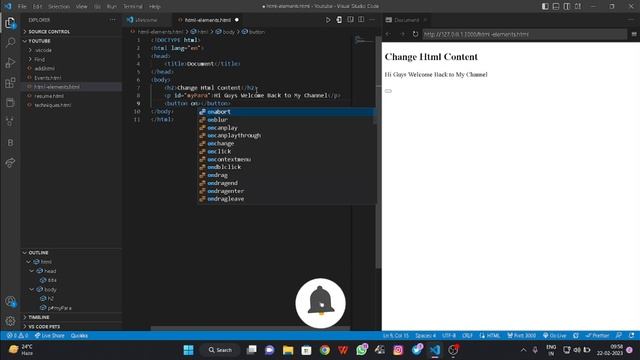Open the Edit menu
Image resolution: width=640 pixels, height=360 pixels.
click(37, 7)
